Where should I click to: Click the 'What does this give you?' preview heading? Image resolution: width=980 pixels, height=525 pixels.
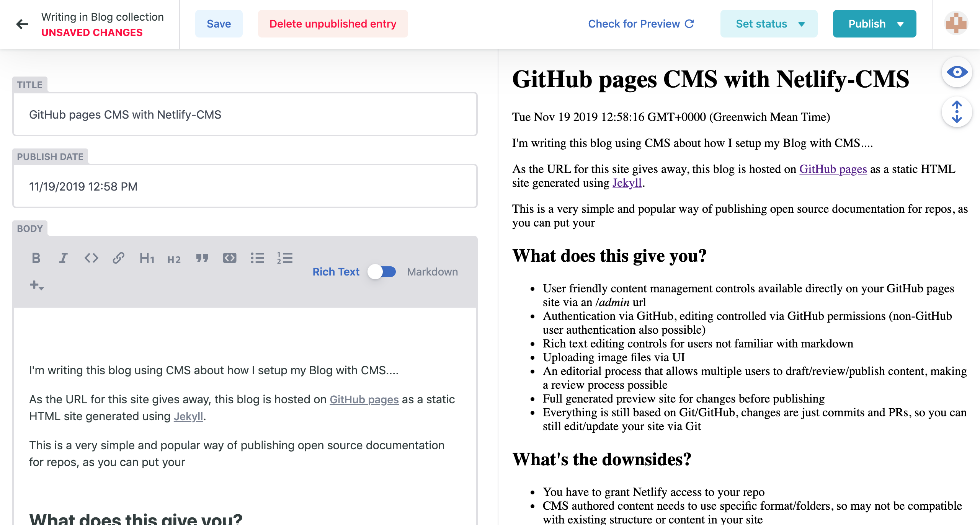coord(609,256)
